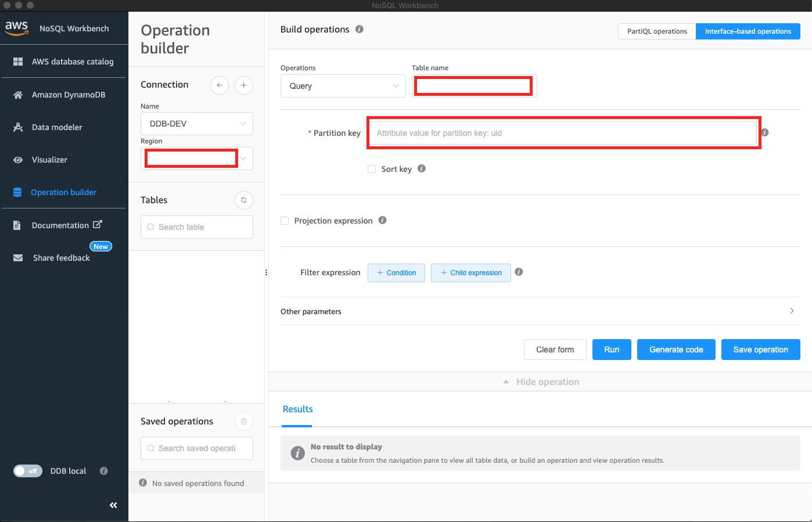Click Partition key value input field
Viewport: 812px width, 522px height.
click(x=563, y=133)
